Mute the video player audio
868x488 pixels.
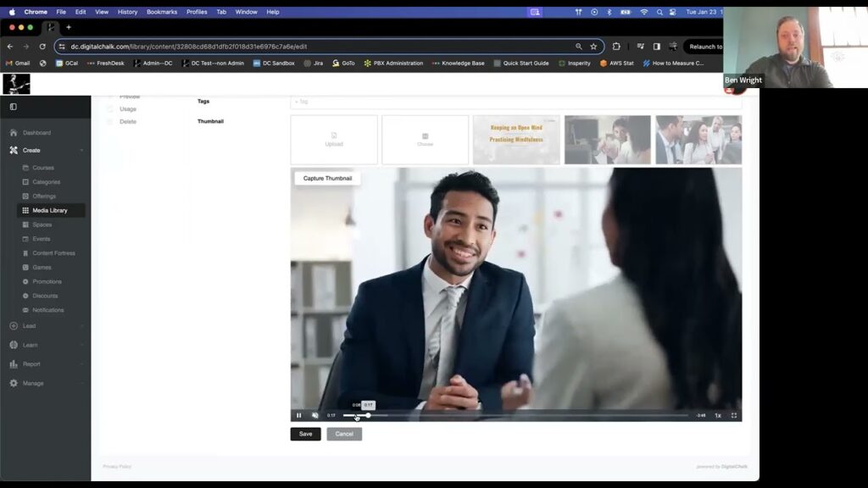coord(314,415)
